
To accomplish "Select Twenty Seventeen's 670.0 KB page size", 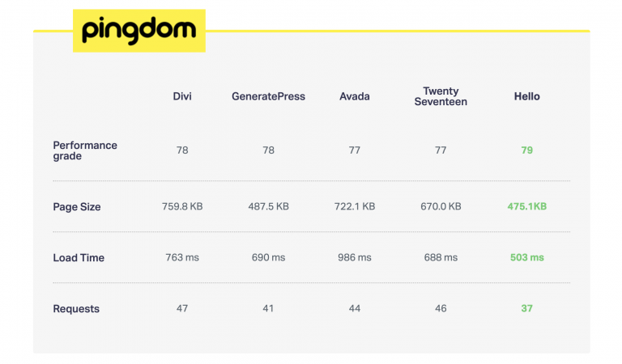I will click(x=441, y=207).
